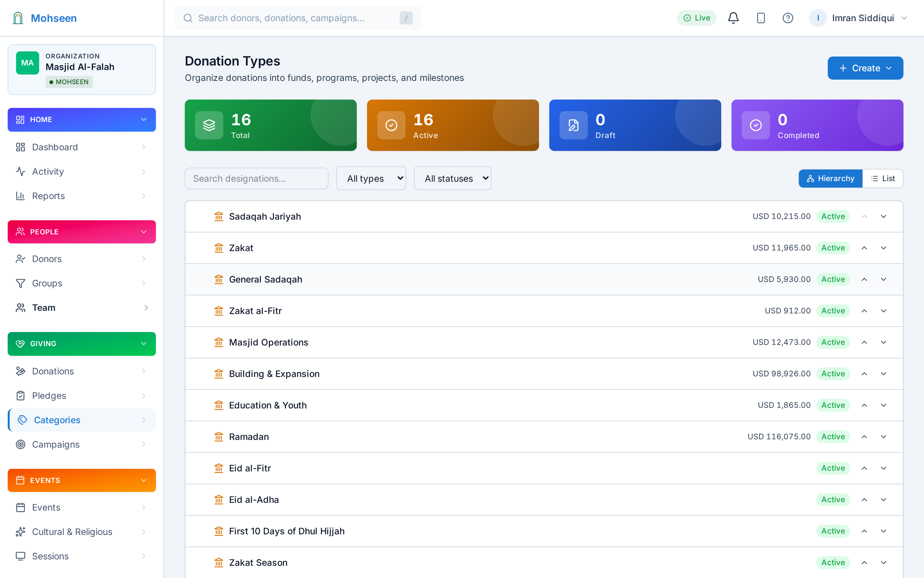Click the mobile device icon in header

761,18
